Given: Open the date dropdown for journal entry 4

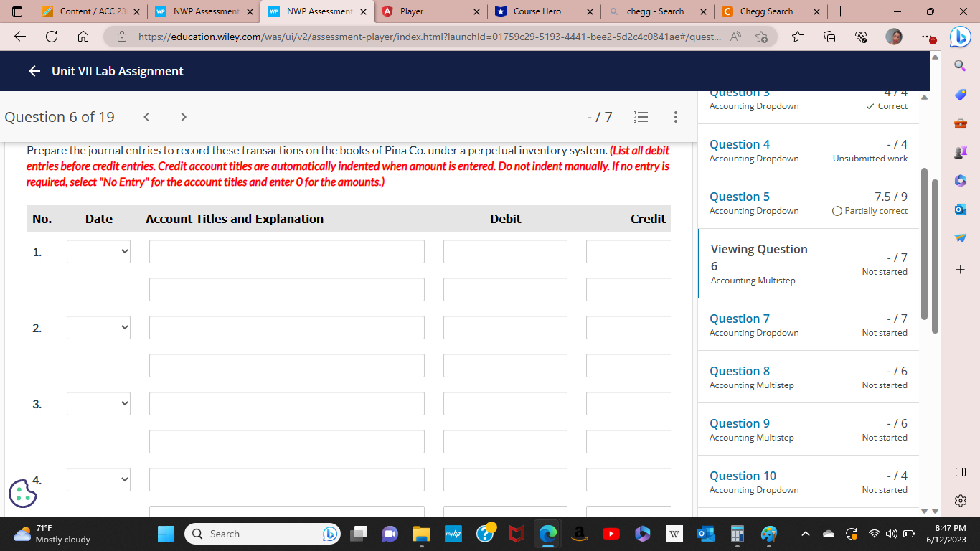Looking at the screenshot, I should (98, 479).
